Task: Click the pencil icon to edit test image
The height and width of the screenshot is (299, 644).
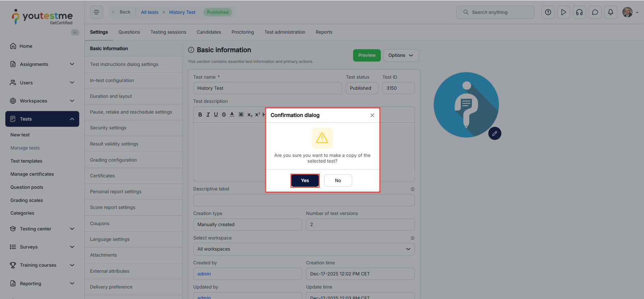Action: tap(495, 133)
